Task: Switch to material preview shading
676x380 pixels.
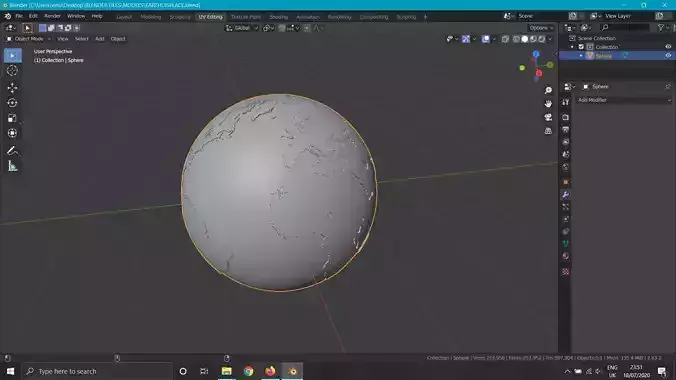Action: (x=533, y=39)
